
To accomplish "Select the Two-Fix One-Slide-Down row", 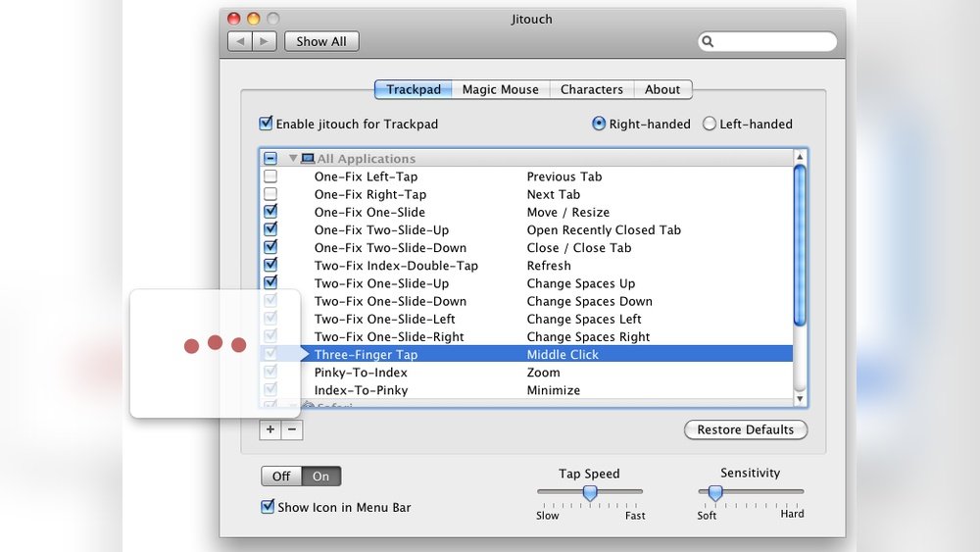I will [x=526, y=301].
